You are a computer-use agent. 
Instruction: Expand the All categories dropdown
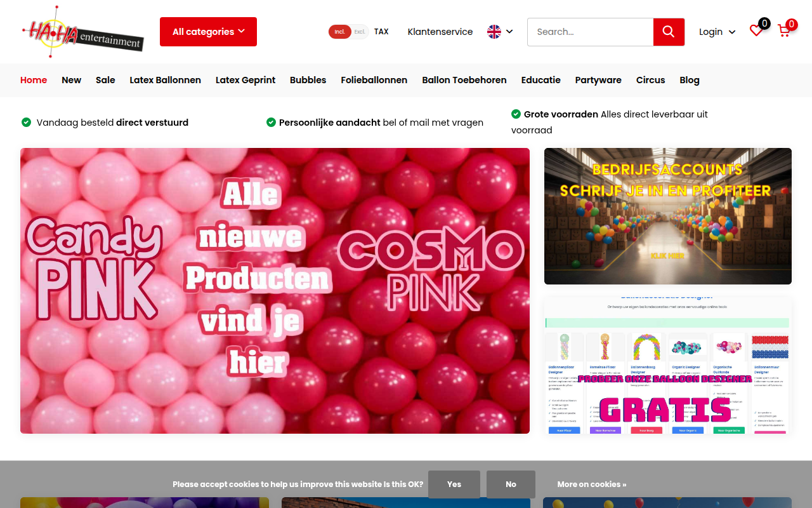[208, 32]
